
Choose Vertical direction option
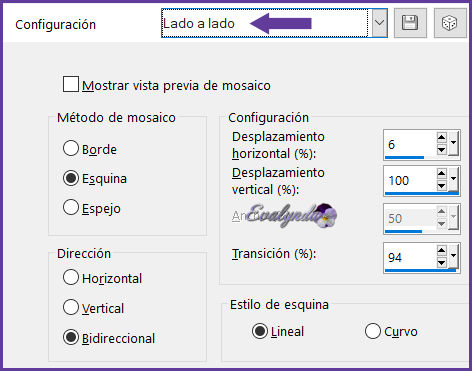coord(71,307)
